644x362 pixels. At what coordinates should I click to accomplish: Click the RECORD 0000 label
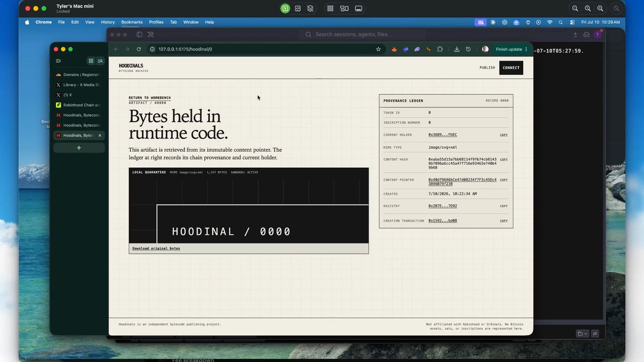click(497, 100)
